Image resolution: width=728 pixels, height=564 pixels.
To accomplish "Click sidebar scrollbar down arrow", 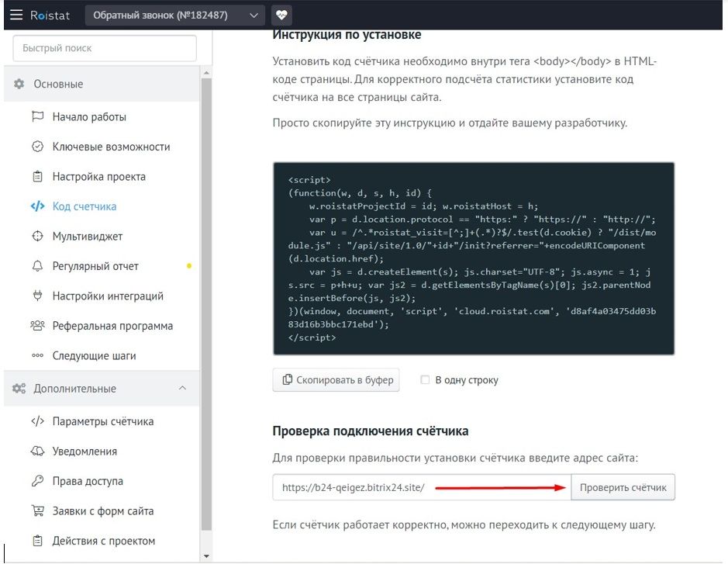I will [206, 555].
